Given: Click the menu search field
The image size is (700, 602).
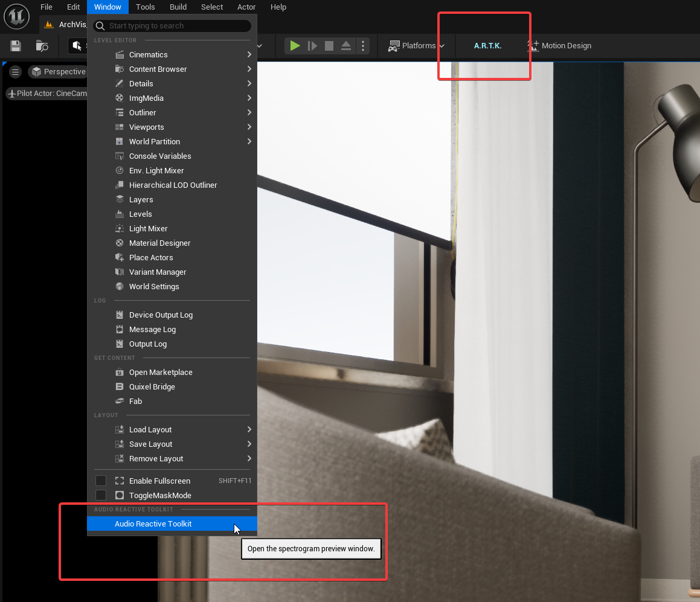Looking at the screenshot, I should [x=172, y=26].
